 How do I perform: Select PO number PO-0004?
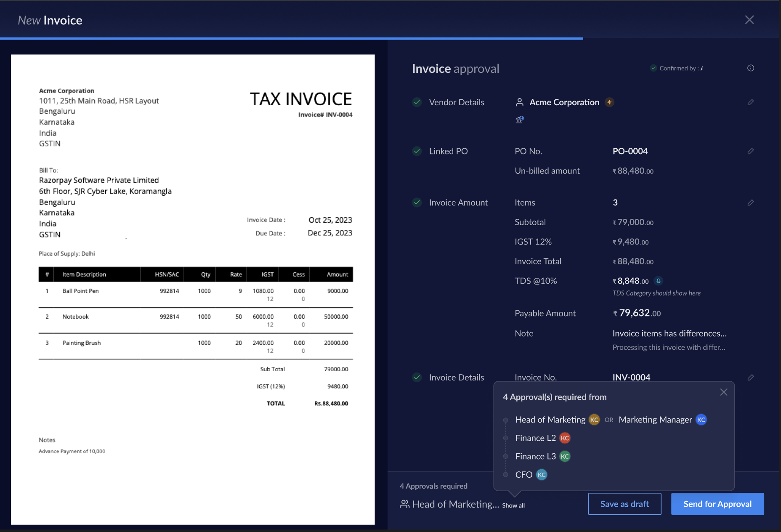630,151
